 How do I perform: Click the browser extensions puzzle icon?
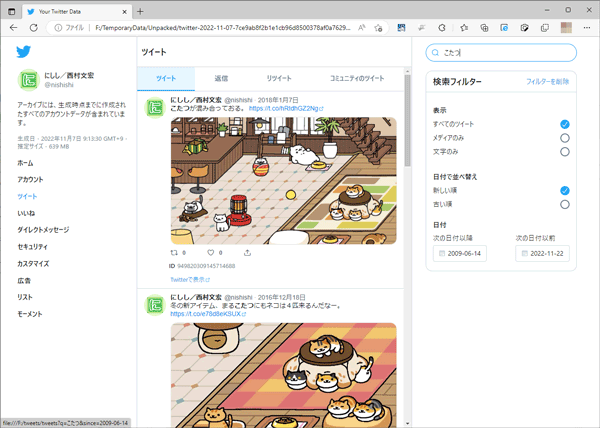(442, 28)
